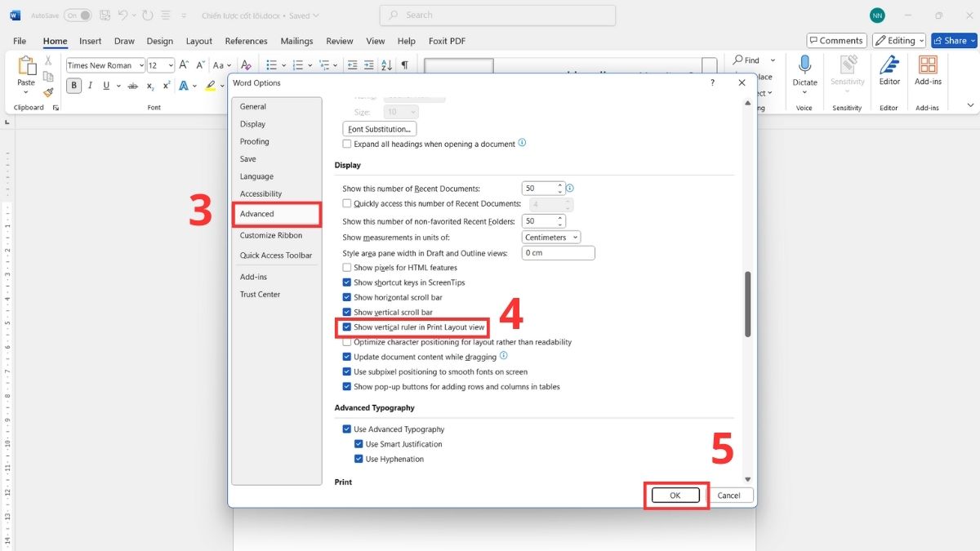Open the File menu
Image resolution: width=980 pixels, height=551 pixels.
tap(20, 41)
